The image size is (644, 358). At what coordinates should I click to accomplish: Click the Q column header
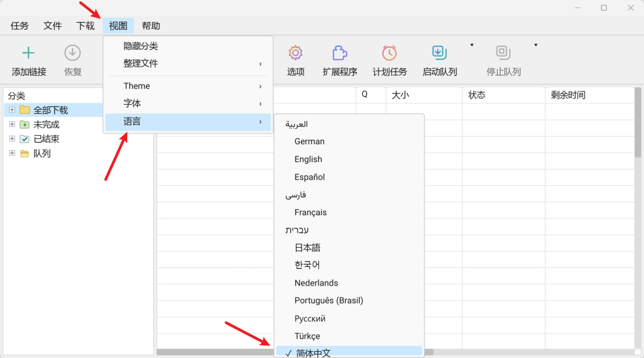tap(371, 95)
